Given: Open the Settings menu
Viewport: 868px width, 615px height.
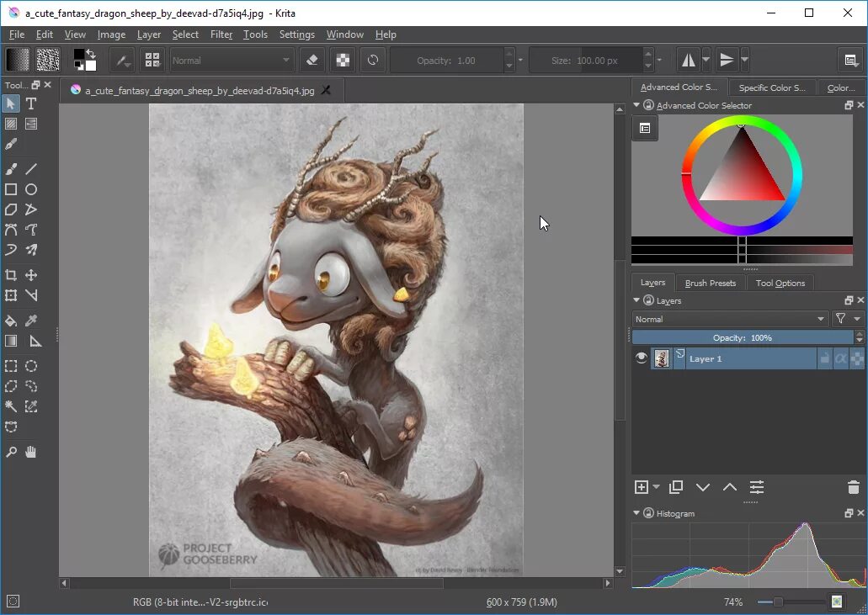Looking at the screenshot, I should pyautogui.click(x=296, y=34).
